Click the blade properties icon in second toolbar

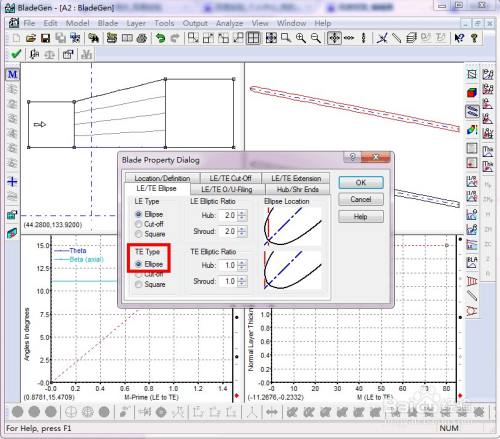(68, 54)
